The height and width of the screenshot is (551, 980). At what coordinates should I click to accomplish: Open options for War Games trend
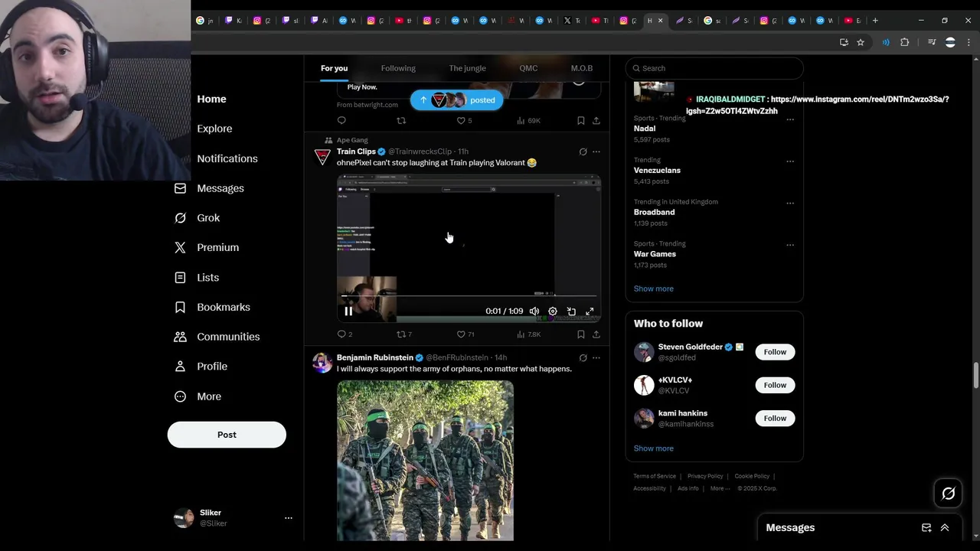(x=790, y=245)
